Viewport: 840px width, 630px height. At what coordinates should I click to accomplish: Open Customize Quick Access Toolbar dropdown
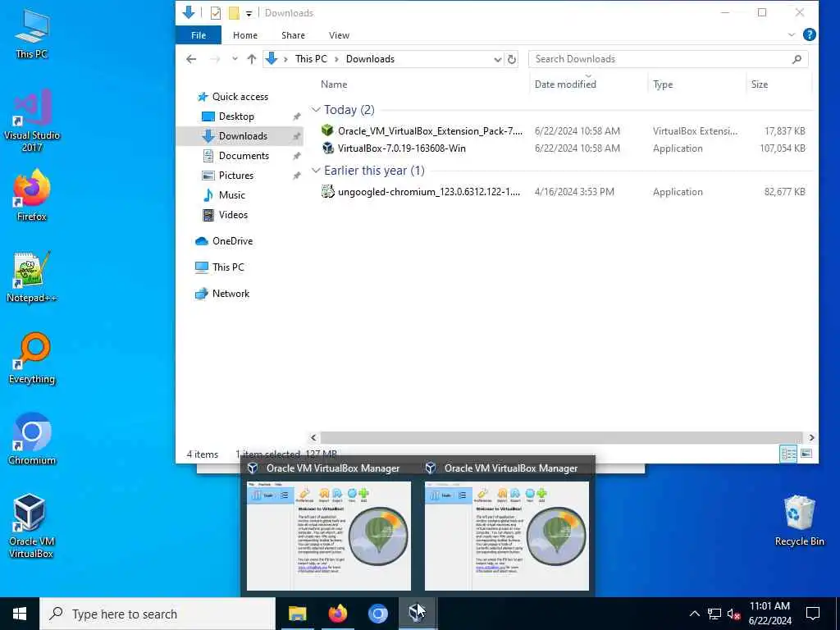249,13
